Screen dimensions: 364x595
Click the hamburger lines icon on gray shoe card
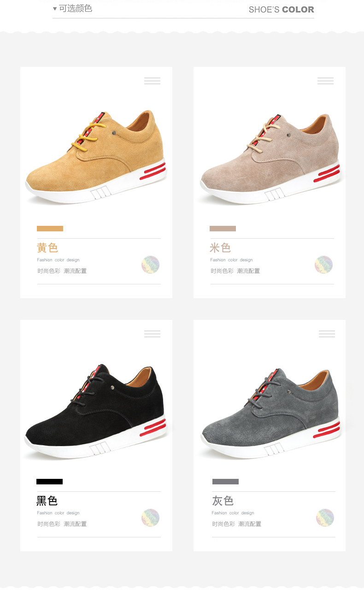pos(327,334)
